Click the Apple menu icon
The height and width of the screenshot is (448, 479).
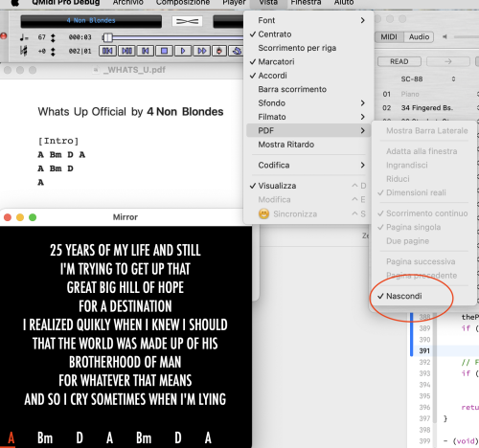[14, 3]
